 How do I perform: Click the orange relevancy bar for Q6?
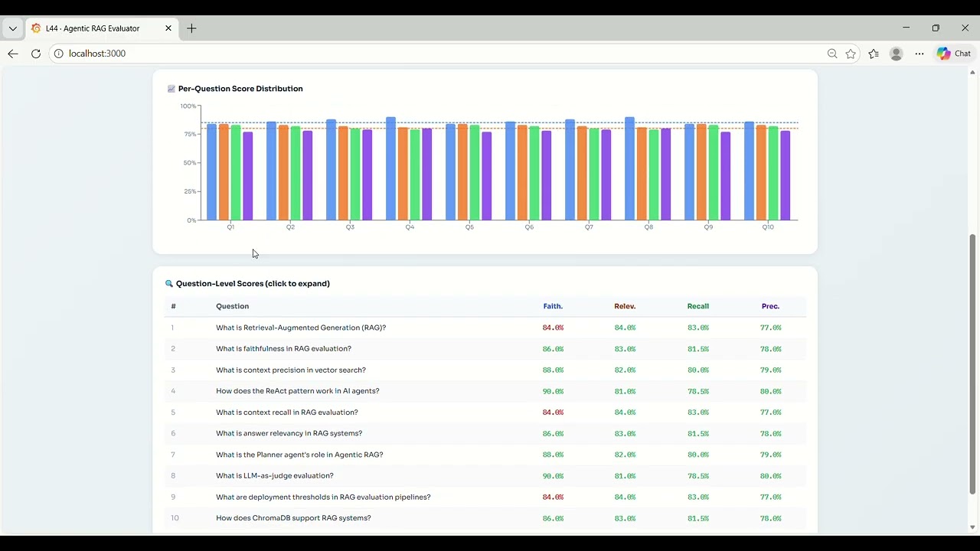click(x=522, y=173)
